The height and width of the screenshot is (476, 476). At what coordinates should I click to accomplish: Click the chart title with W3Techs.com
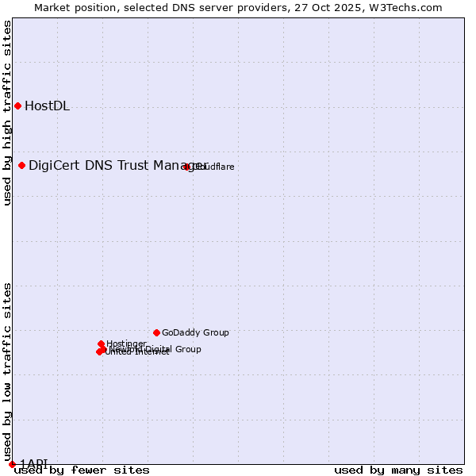pos(238,7)
